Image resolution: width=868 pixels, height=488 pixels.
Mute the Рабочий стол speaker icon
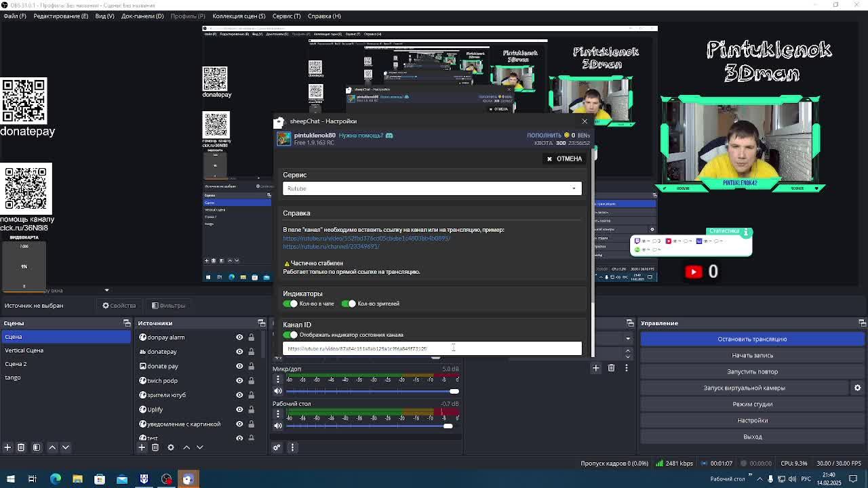tap(278, 426)
